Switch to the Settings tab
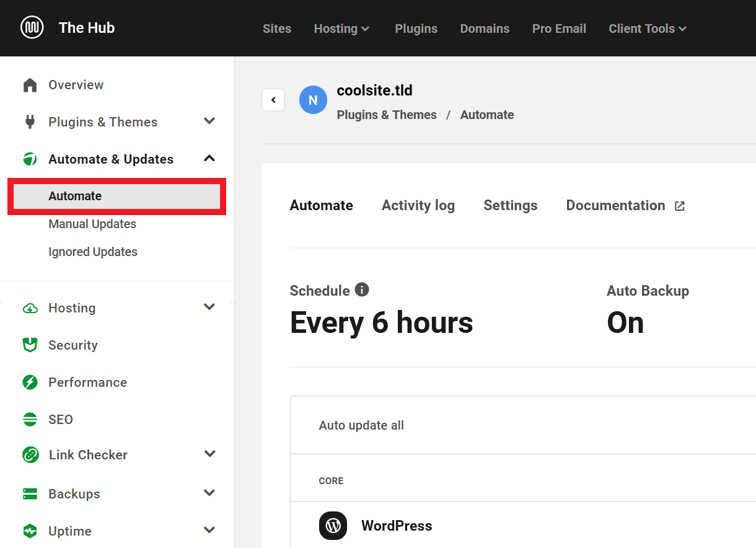756x548 pixels. click(x=511, y=205)
